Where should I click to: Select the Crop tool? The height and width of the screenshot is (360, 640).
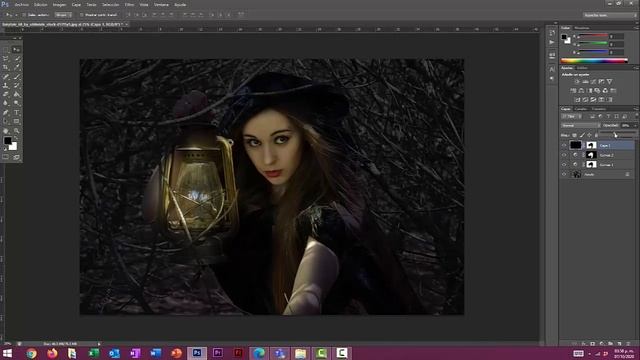6,68
